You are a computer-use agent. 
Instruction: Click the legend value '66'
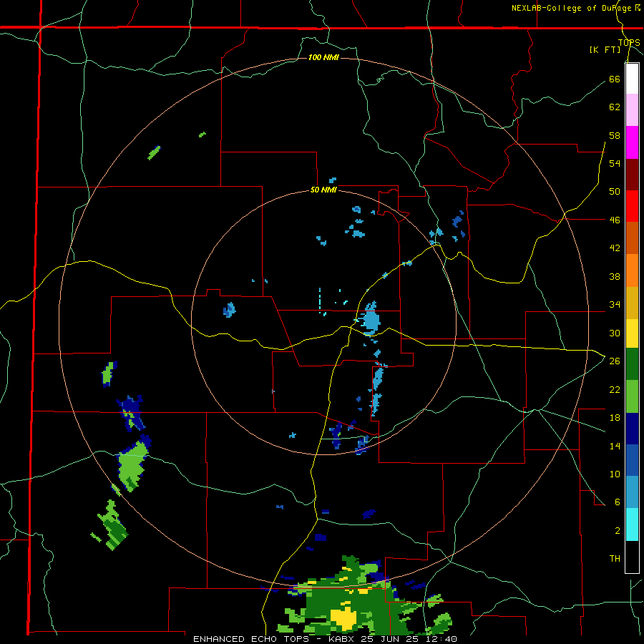coord(615,79)
